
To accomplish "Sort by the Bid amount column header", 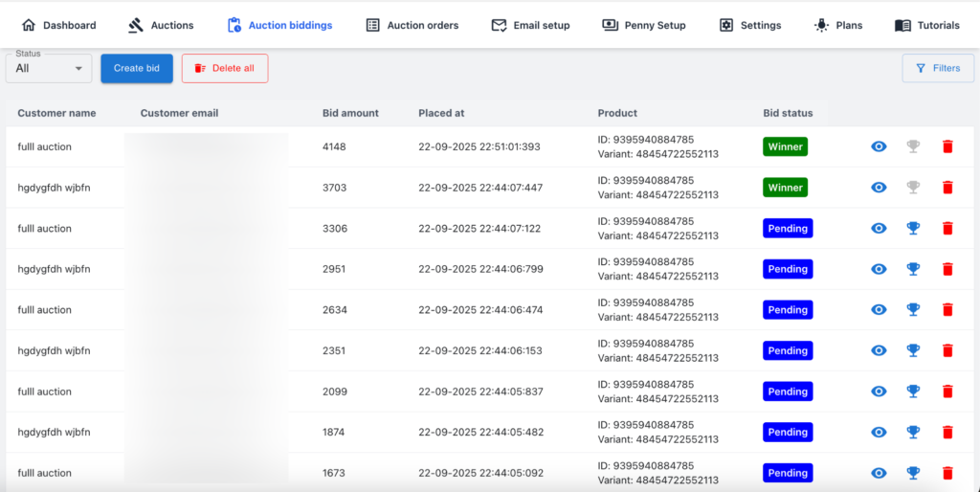I will tap(350, 113).
